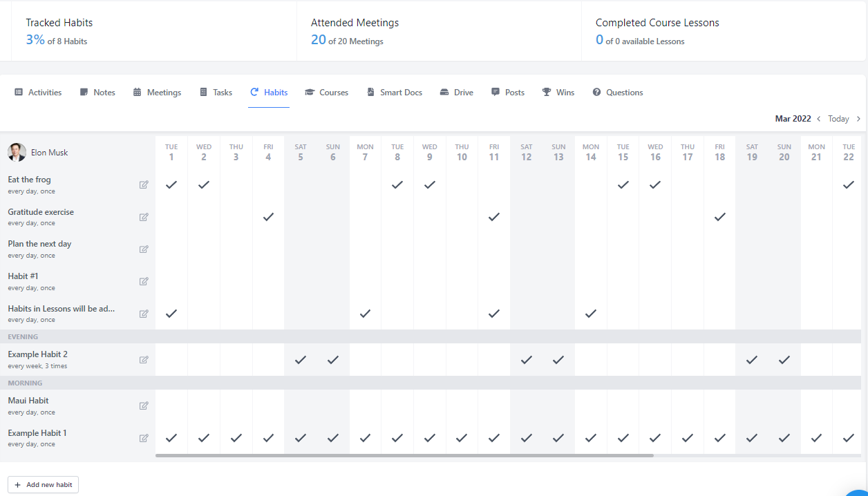Viewport: 868px width, 496px height.
Task: Click the pencil icon beside Maui Habit
Action: tap(144, 406)
